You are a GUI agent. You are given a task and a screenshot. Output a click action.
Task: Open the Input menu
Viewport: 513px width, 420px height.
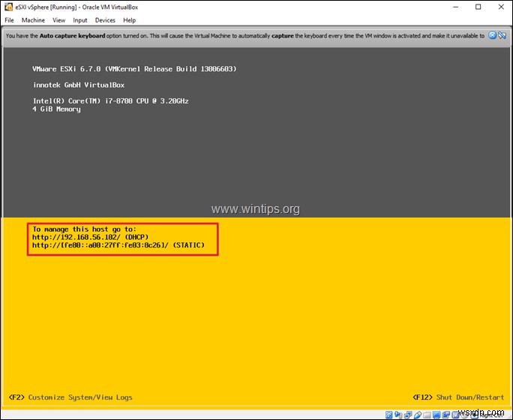pyautogui.click(x=79, y=20)
